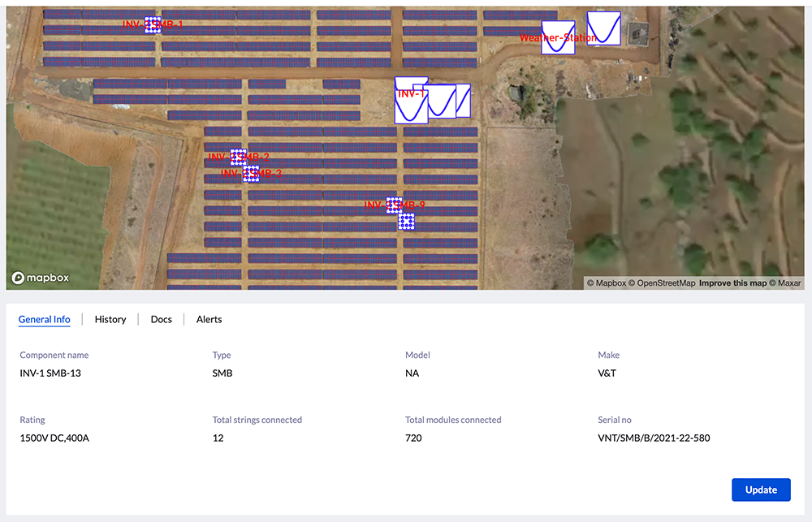The width and height of the screenshot is (812, 522).
Task: Click the Update button
Action: (x=761, y=490)
